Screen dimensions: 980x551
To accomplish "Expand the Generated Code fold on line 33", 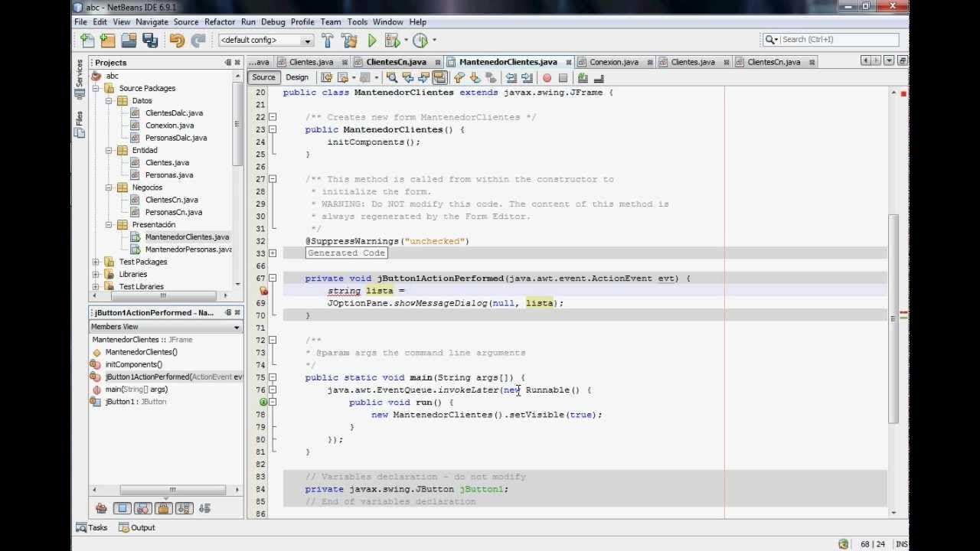I will [272, 253].
